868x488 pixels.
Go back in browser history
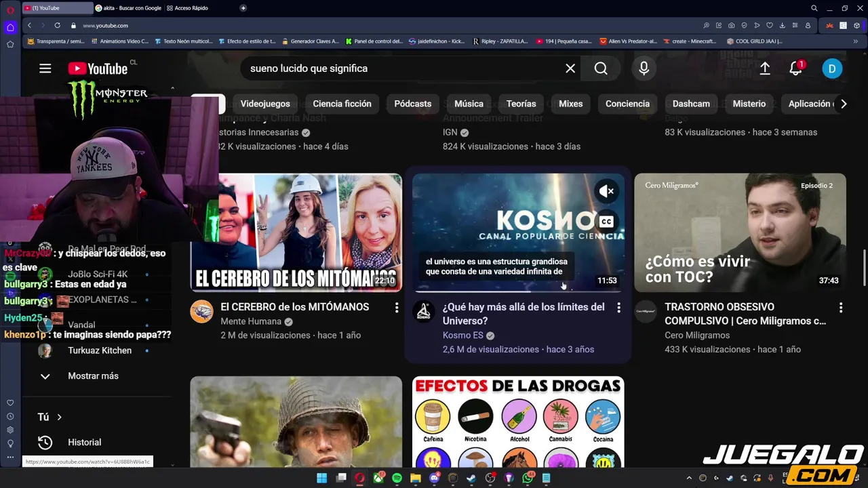(x=29, y=25)
